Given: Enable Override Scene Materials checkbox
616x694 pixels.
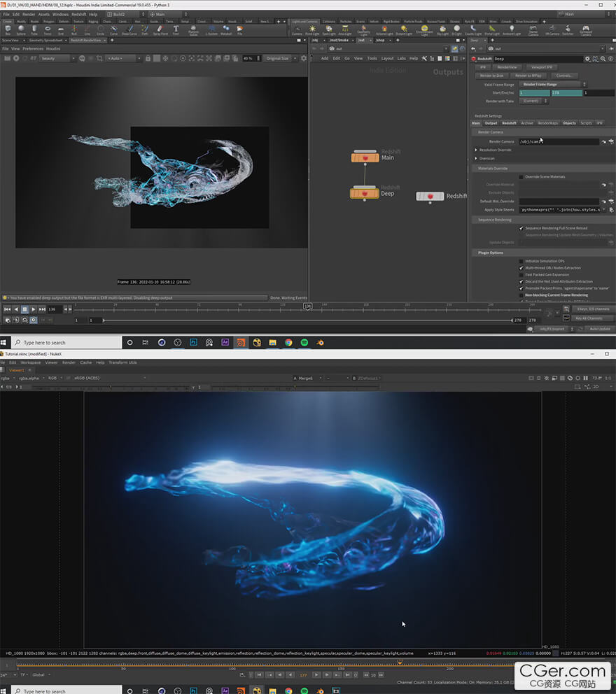Looking at the screenshot, I should (521, 177).
